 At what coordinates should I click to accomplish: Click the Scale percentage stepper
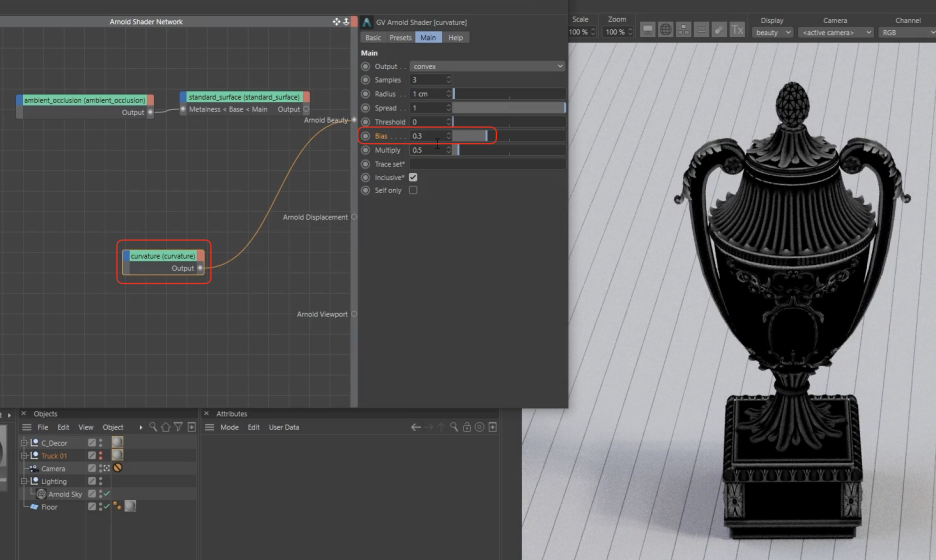(593, 32)
